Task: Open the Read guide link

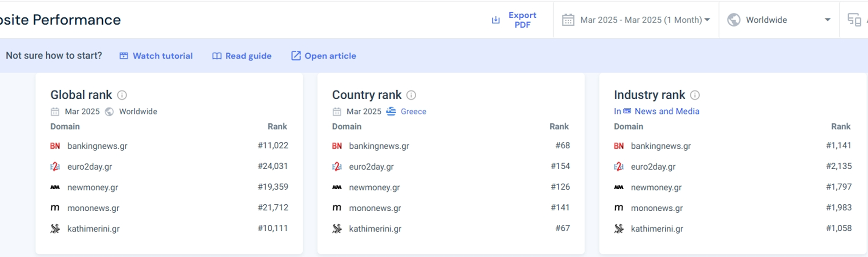Action: pyautogui.click(x=242, y=56)
